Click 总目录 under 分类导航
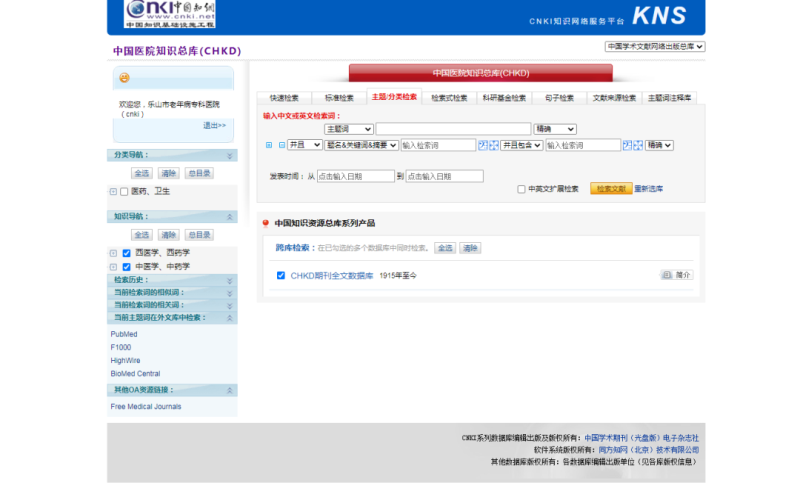 tap(199, 173)
